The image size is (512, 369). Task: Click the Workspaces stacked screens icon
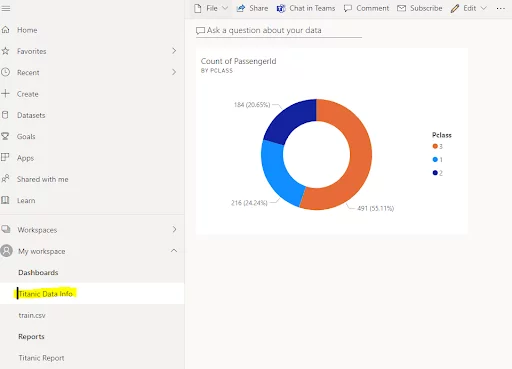[6, 229]
